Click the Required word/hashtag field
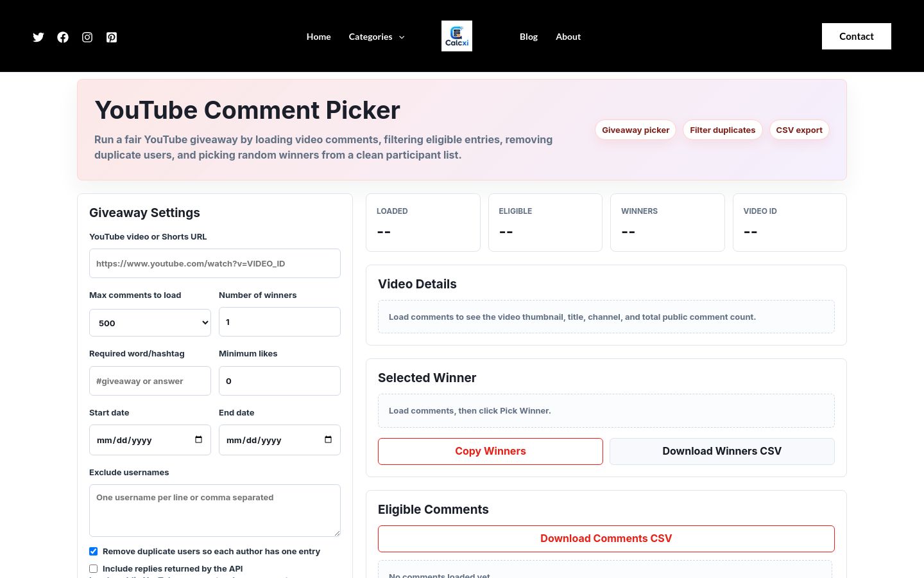 (x=150, y=381)
